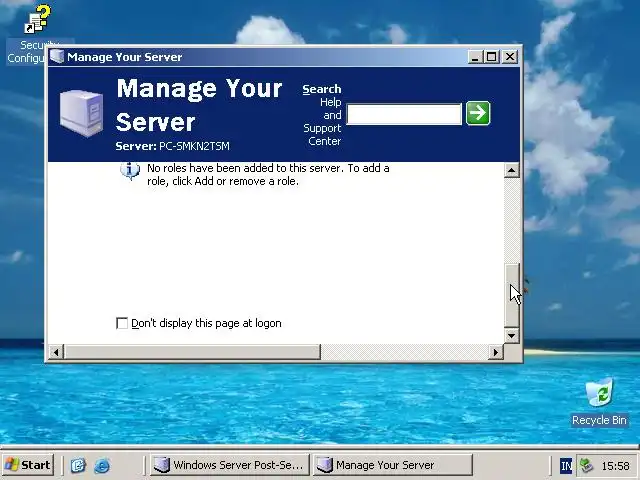Open the Security Configuration desktop shortcut
Screen dimensions: 640x480
38,33
